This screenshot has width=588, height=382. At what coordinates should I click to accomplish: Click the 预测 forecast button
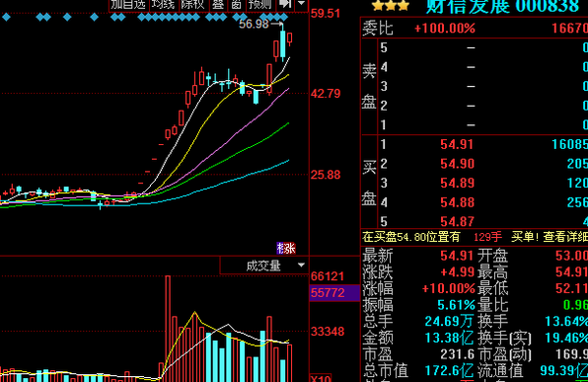click(260, 5)
